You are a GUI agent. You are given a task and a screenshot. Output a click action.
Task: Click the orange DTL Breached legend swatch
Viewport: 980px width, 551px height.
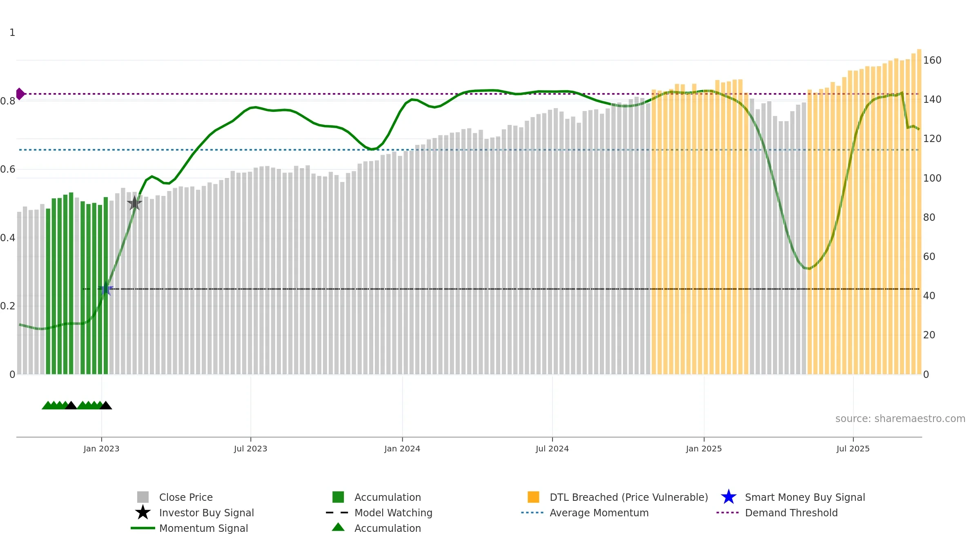tap(533, 497)
